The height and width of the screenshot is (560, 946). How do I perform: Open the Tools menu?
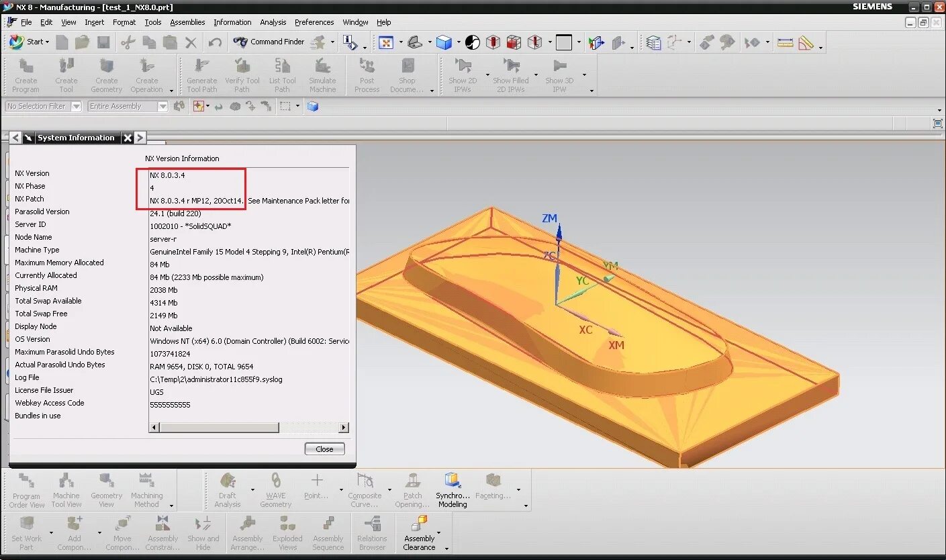[153, 22]
